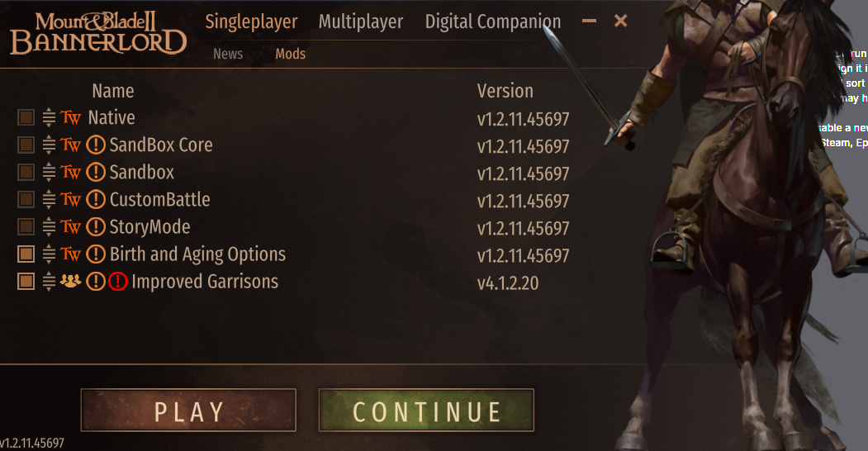Click the reorder handle icon for StoryMode
The image size is (868, 451).
click(49, 227)
